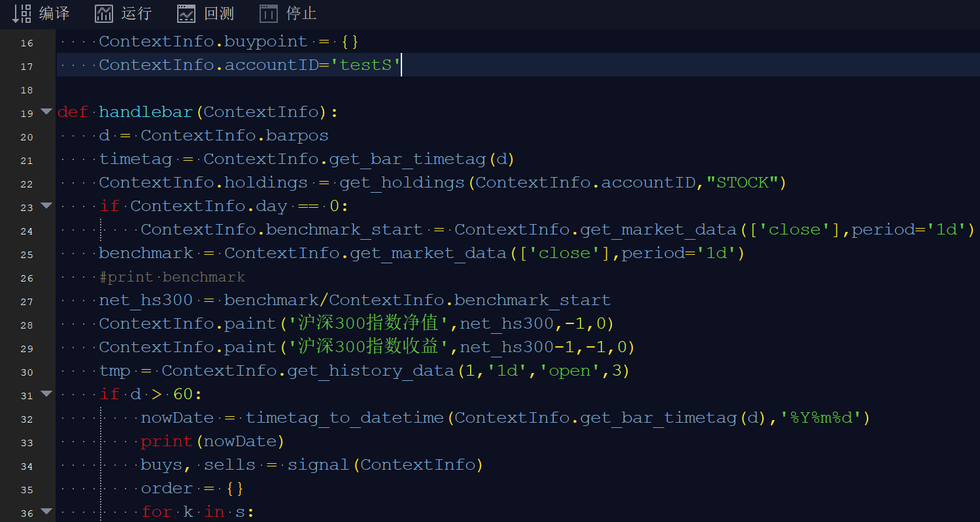Click the 'def' keyword on line 19
The image size is (980, 522).
point(73,112)
